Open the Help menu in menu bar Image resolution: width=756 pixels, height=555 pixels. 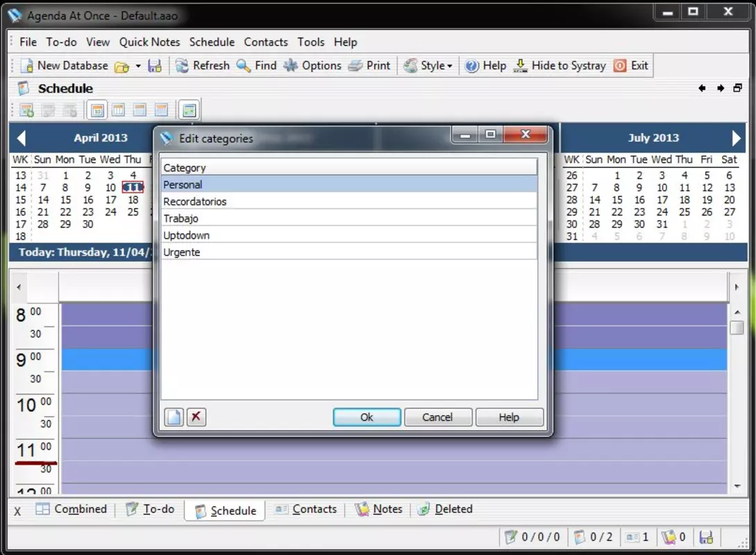click(345, 42)
